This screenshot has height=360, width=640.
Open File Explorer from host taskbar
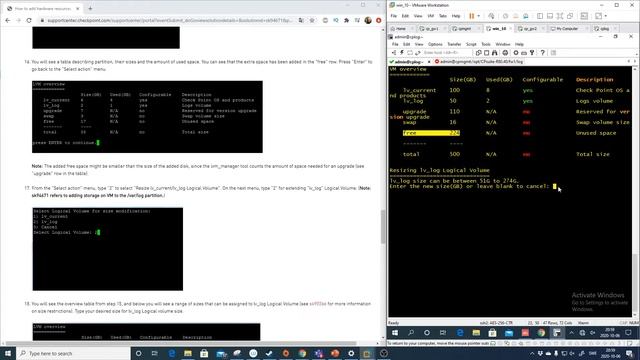188,353
